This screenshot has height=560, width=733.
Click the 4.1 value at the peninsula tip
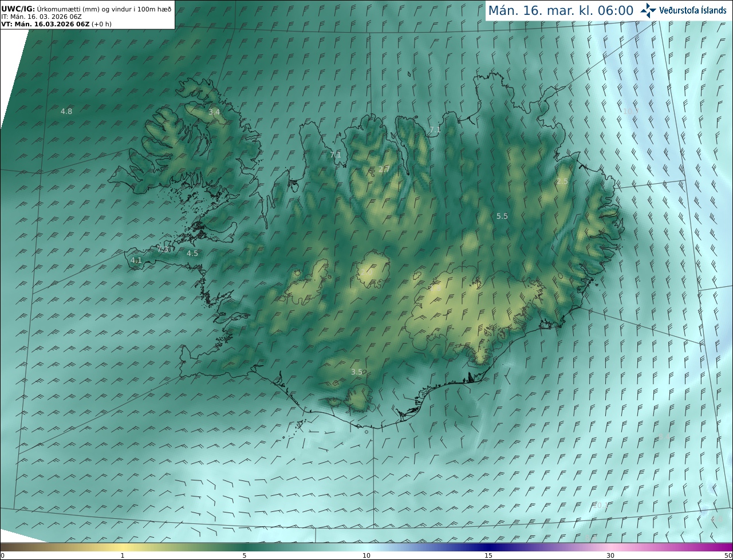click(x=136, y=260)
